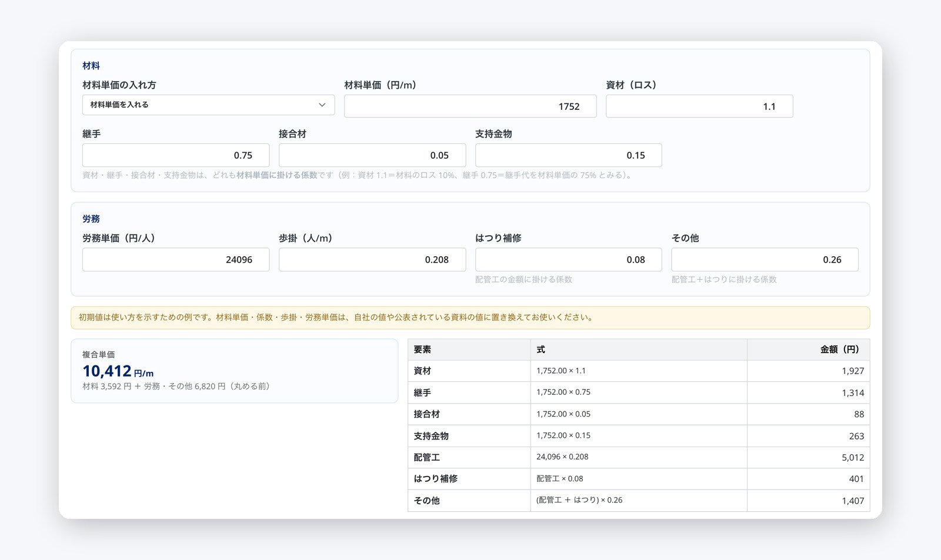This screenshot has height=560, width=941.
Task: Click formula cell 1,752.00 × 0.05
Action: point(639,414)
